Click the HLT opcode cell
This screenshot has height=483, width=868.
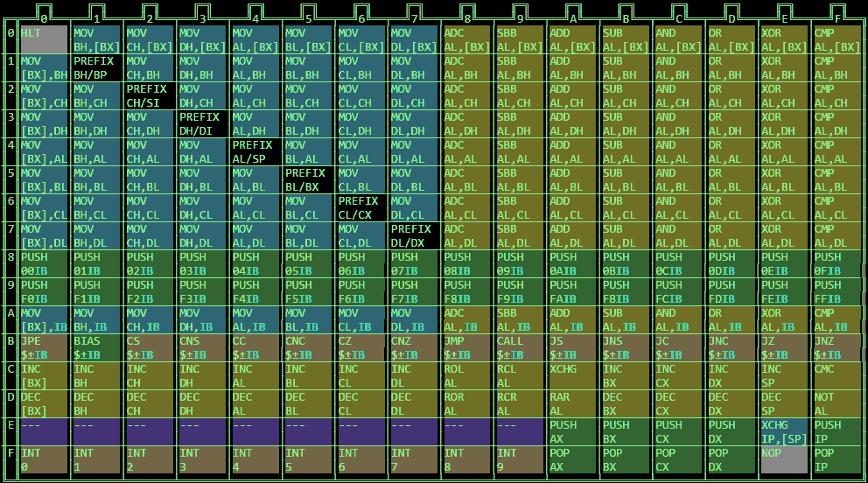pyautogui.click(x=44, y=39)
